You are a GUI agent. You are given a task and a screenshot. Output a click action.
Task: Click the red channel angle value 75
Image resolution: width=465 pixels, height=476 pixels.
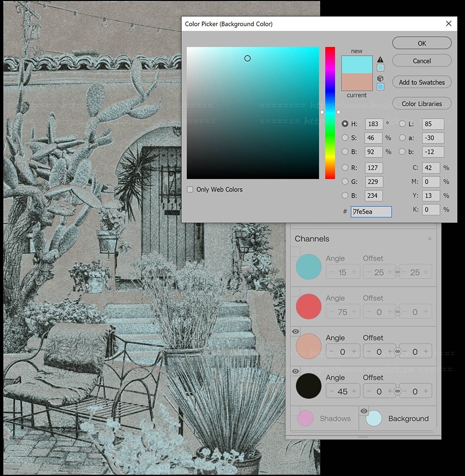pos(342,312)
